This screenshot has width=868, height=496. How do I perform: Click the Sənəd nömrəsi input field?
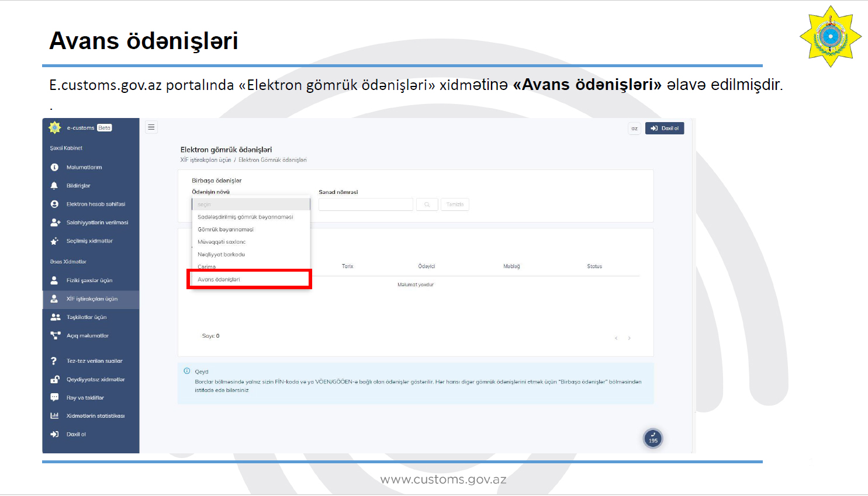point(366,204)
